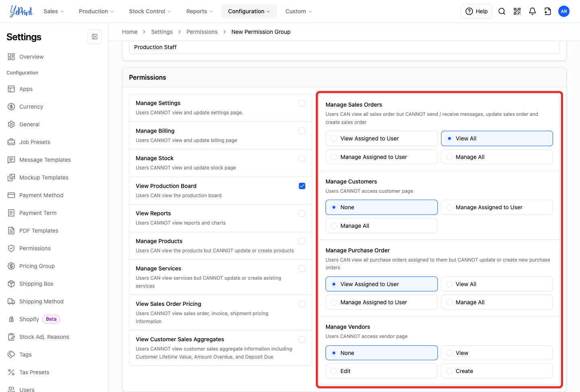Click the YoPrint logo
The width and height of the screenshot is (580, 392).
point(21,11)
